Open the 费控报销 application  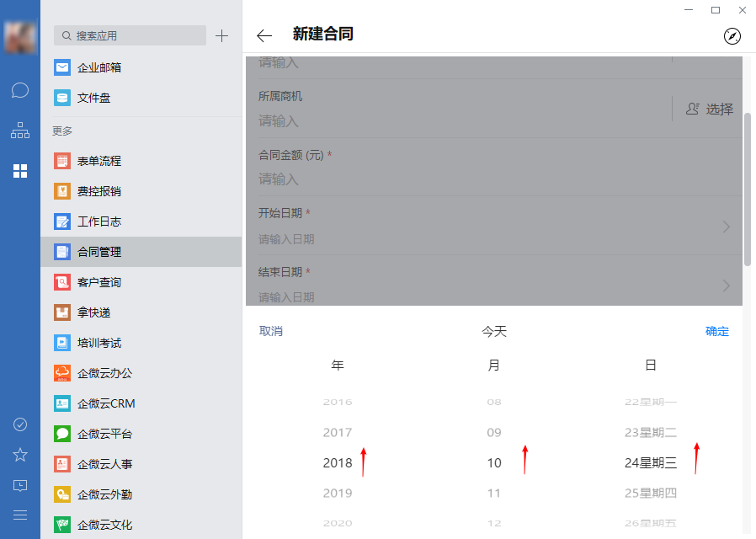98,191
